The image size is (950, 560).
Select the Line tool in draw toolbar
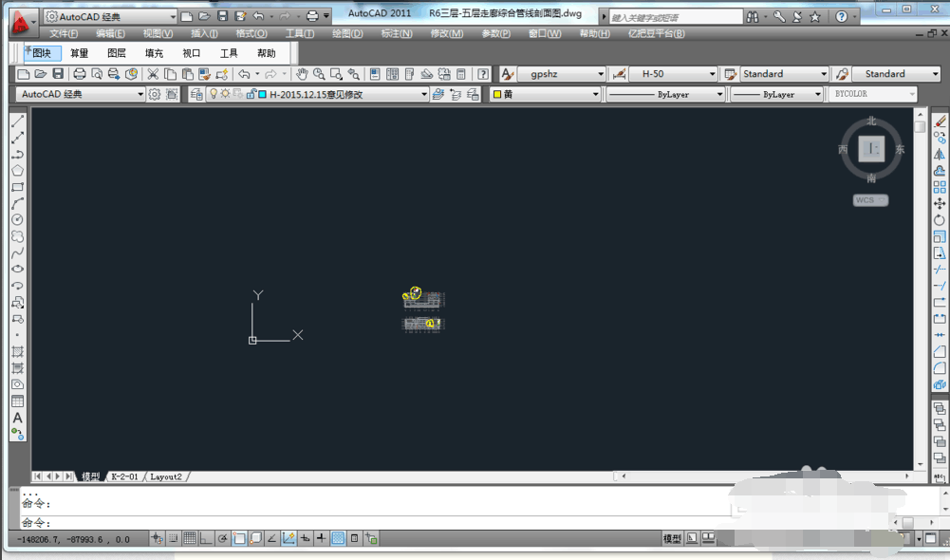[18, 121]
